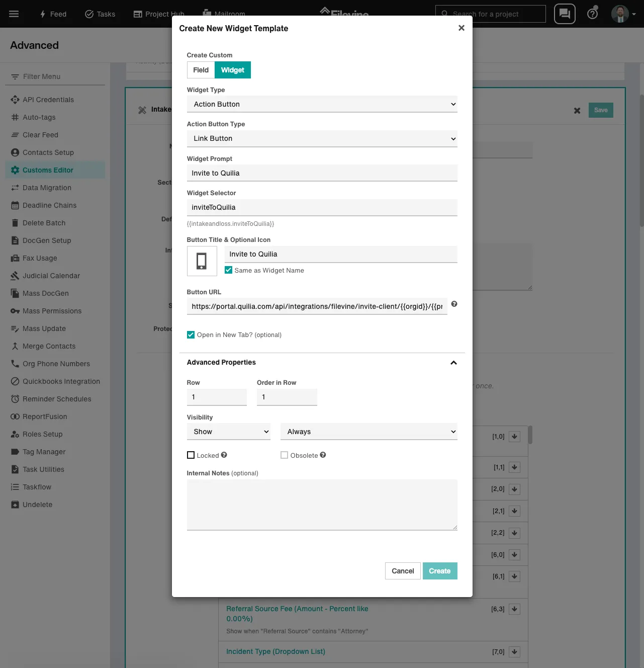The height and width of the screenshot is (668, 644).
Task: Click the Obsolete help question icon
Action: pyautogui.click(x=323, y=455)
